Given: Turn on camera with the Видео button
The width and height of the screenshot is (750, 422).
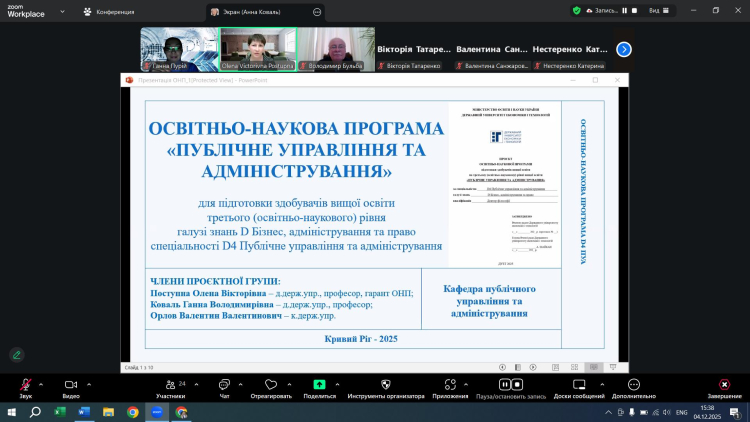Looking at the screenshot, I should [70, 385].
